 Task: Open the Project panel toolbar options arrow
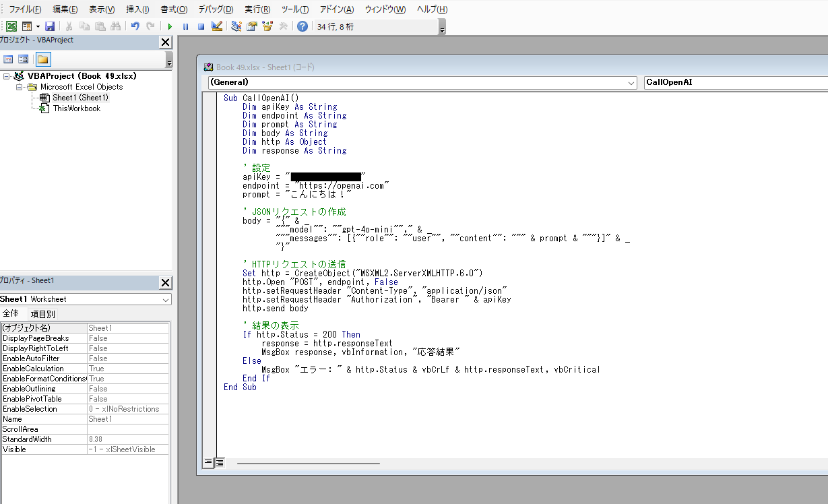point(169,60)
